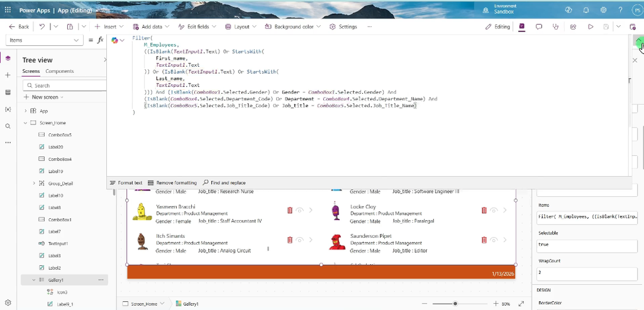This screenshot has height=310, width=644.
Task: Open the help question mark
Action: tap(621, 10)
